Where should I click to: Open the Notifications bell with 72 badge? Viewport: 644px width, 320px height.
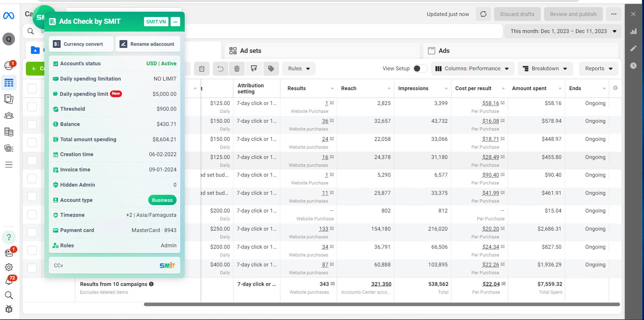(x=9, y=281)
